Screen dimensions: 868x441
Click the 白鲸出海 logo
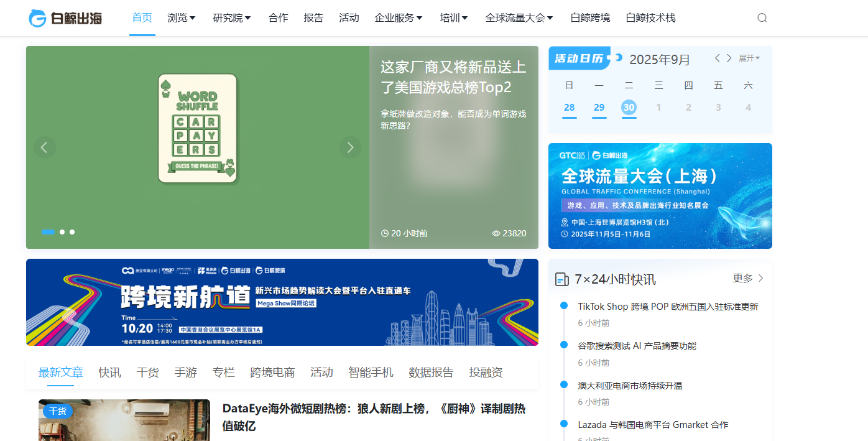click(65, 18)
